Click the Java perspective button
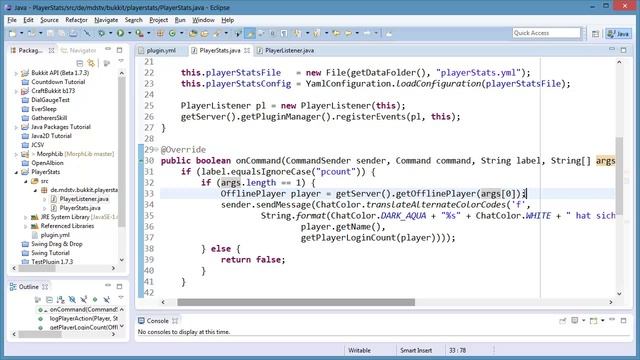Image resolution: width=640 pixels, height=360 pixels. [x=618, y=33]
